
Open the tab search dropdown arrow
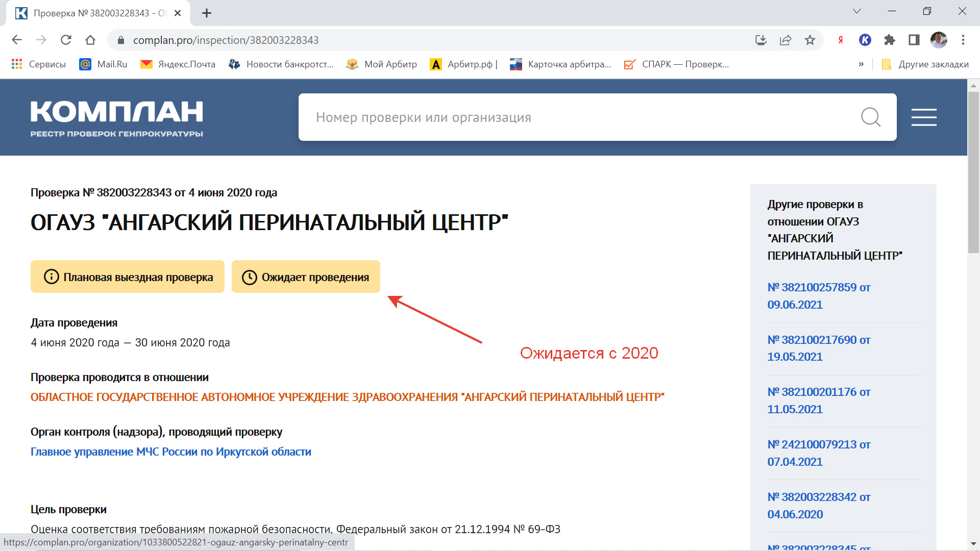click(x=857, y=11)
